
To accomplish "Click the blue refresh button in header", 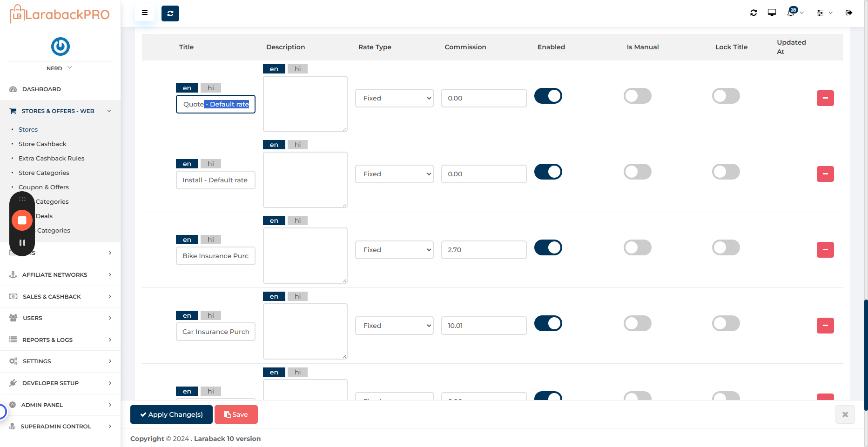I will pos(170,13).
